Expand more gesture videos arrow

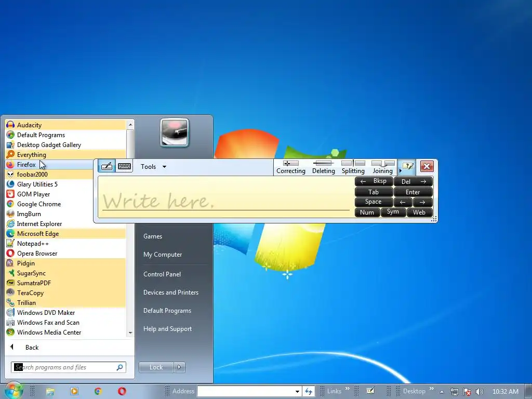tap(401, 170)
